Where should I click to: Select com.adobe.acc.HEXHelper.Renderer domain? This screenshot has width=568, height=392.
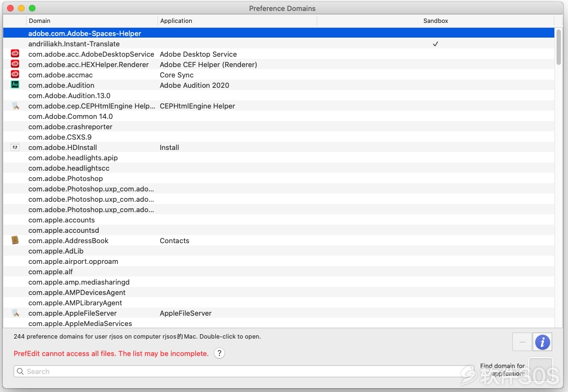coord(88,64)
